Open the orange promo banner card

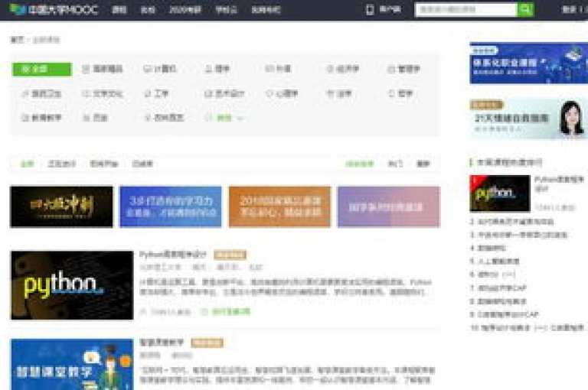[x=279, y=206]
